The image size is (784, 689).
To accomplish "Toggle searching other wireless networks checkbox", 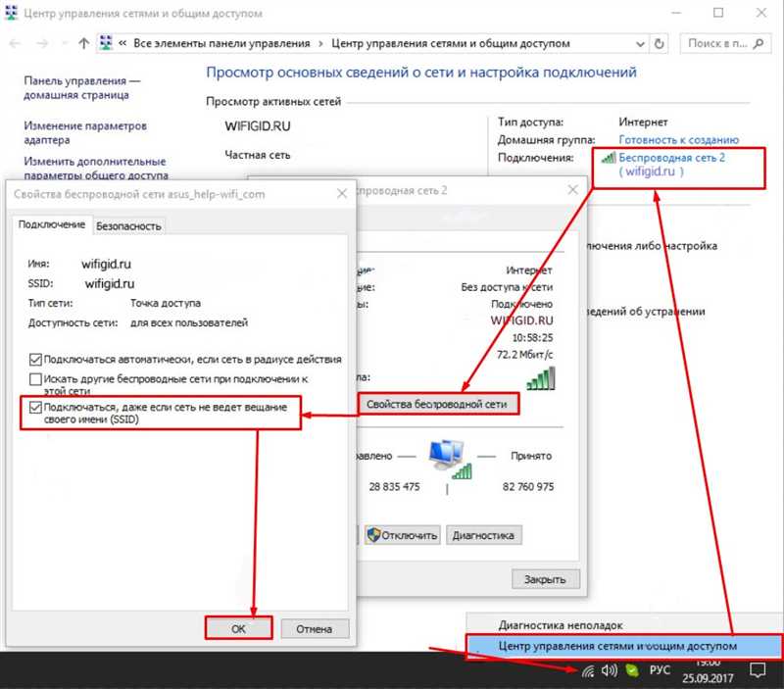I will point(35,379).
